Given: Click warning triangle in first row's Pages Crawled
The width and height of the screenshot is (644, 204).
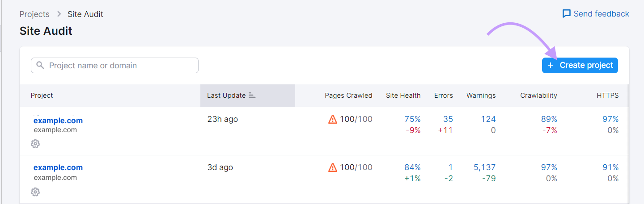Looking at the screenshot, I should tap(332, 119).
